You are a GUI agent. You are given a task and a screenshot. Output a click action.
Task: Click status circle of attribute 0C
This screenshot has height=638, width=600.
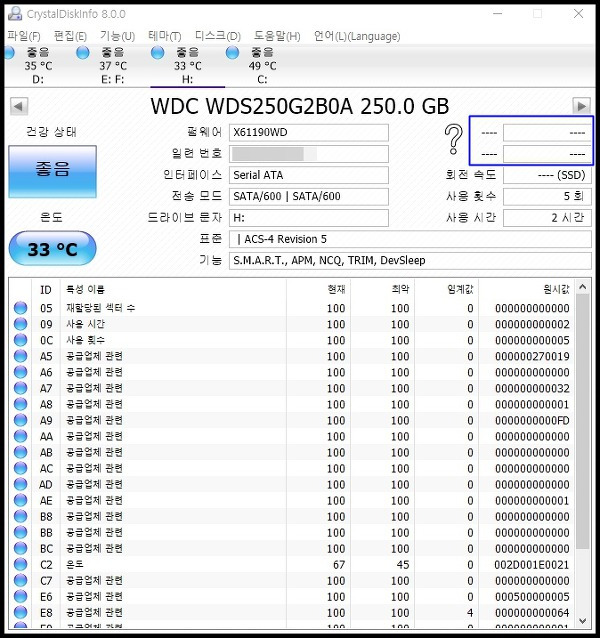20,340
